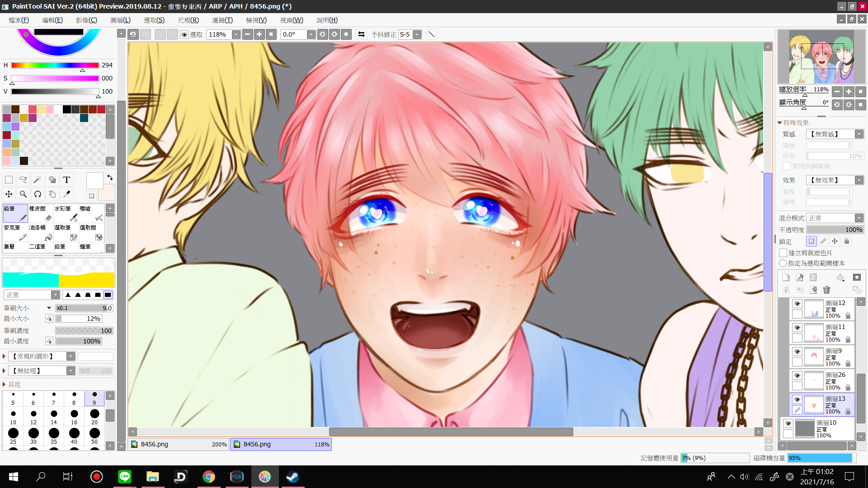Select the rotate view tool
This screenshot has width=868, height=488.
(x=38, y=194)
